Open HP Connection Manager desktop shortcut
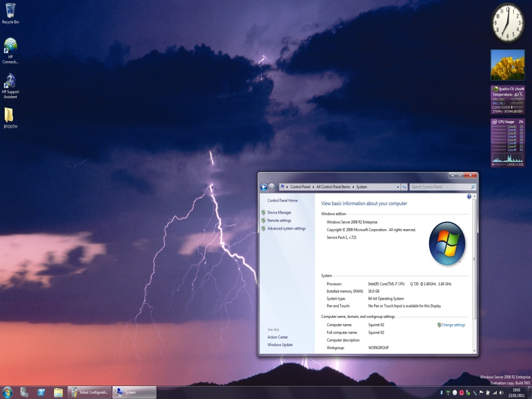 point(10,51)
